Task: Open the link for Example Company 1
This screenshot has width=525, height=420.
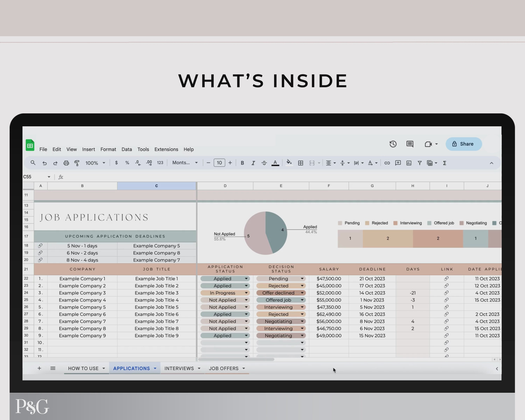Action: click(x=446, y=279)
